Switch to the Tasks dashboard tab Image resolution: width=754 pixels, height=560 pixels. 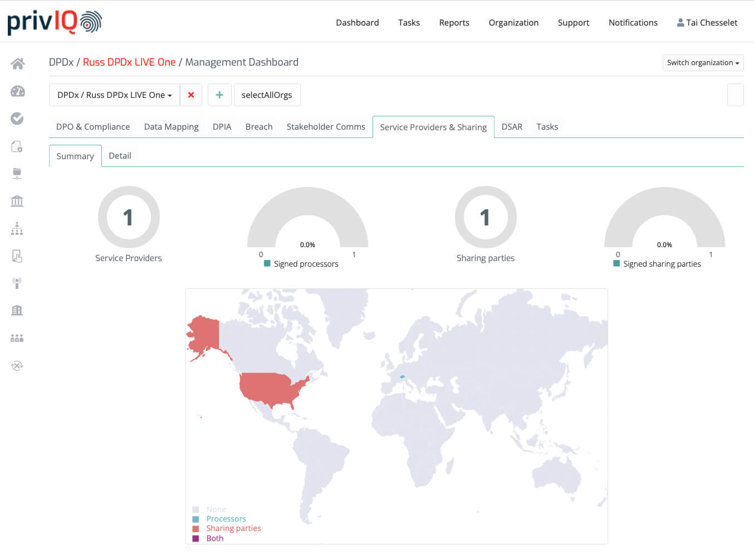pos(547,126)
